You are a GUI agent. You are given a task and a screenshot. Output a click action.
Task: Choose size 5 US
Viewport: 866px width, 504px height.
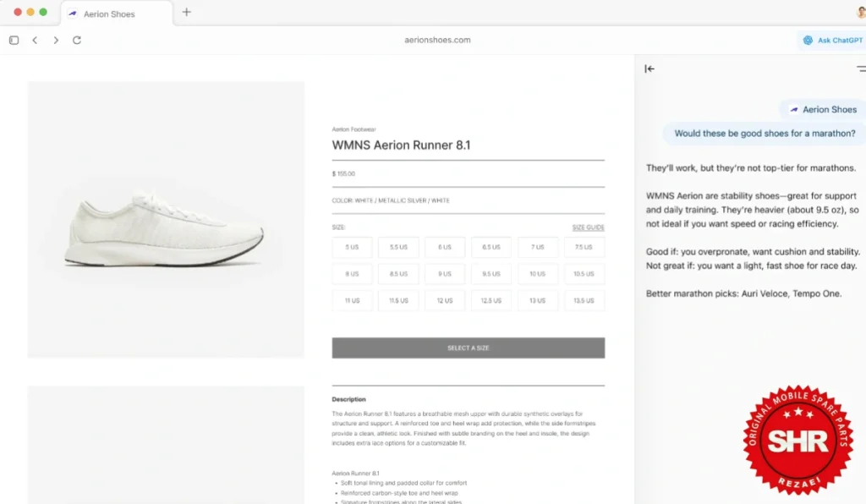[352, 247]
